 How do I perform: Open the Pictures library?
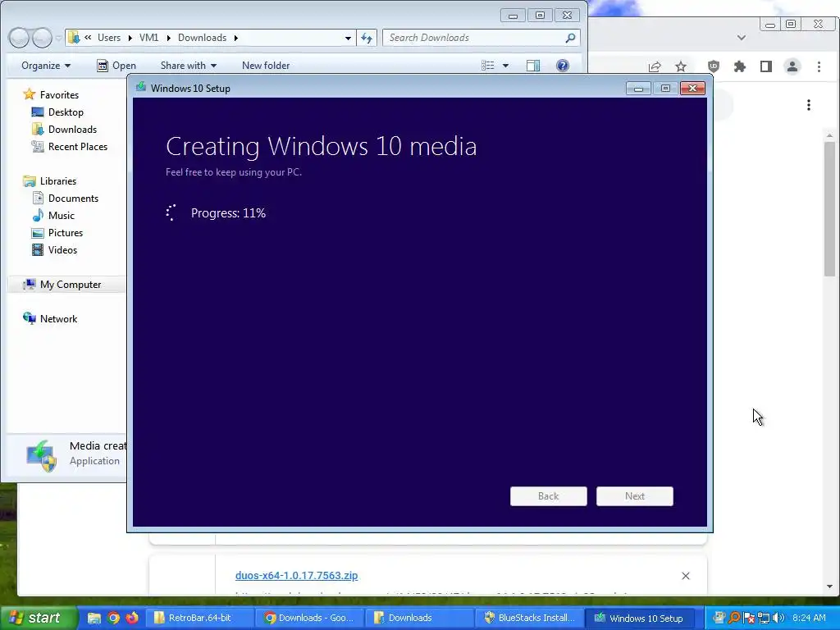tap(57, 232)
